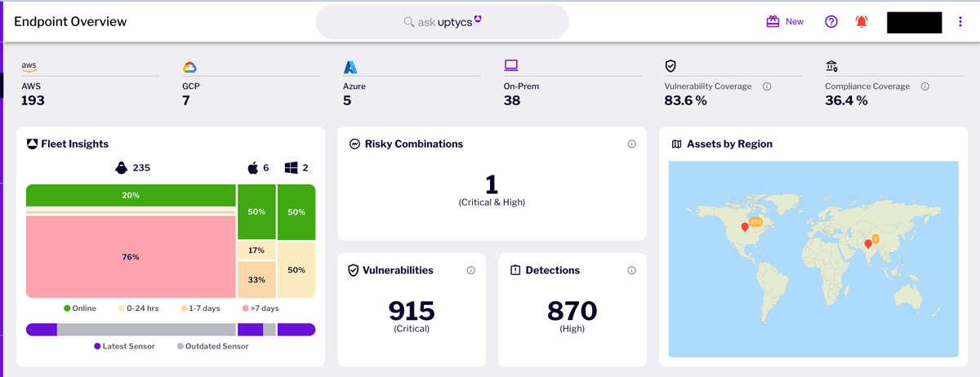
Task: Open the 36.4 % compliance coverage value
Action: (x=846, y=100)
